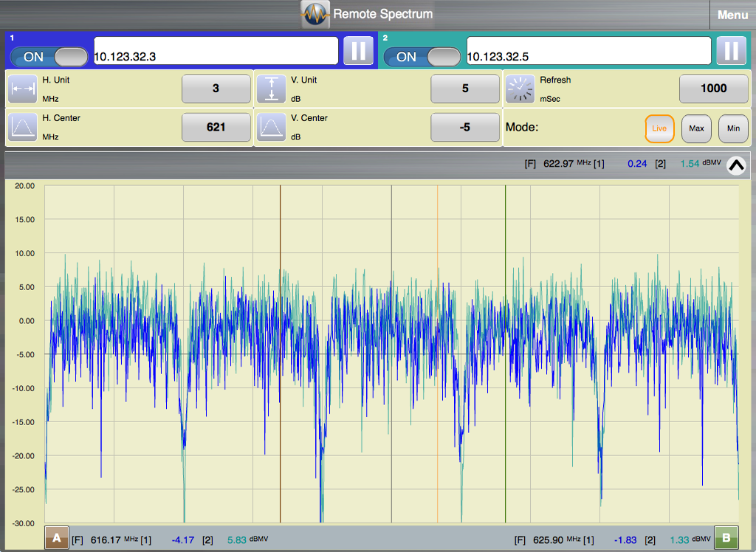This screenshot has height=552, width=756.
Task: Click the V. Unit vertical span icon
Action: click(271, 89)
